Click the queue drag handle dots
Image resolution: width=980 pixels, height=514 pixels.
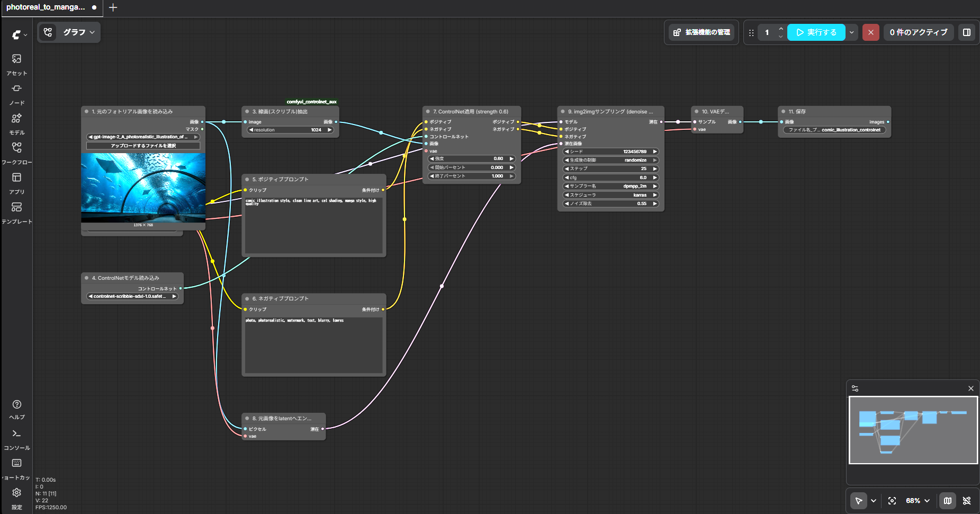pyautogui.click(x=751, y=33)
